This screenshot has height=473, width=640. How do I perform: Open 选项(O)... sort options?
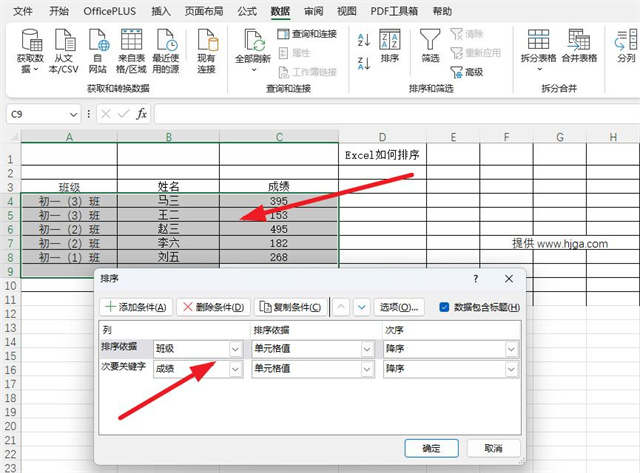click(399, 307)
